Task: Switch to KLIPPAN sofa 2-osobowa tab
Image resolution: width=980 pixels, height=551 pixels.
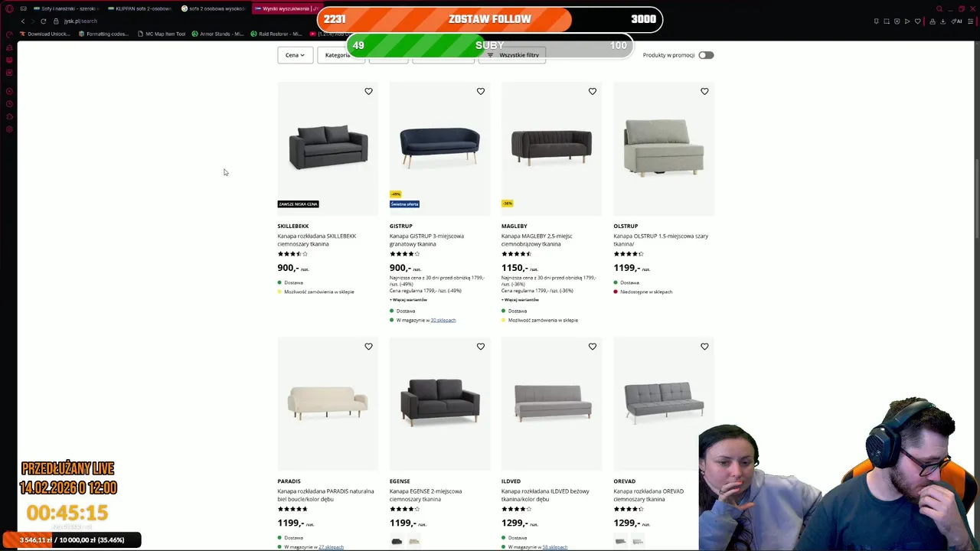Action: pyautogui.click(x=139, y=8)
